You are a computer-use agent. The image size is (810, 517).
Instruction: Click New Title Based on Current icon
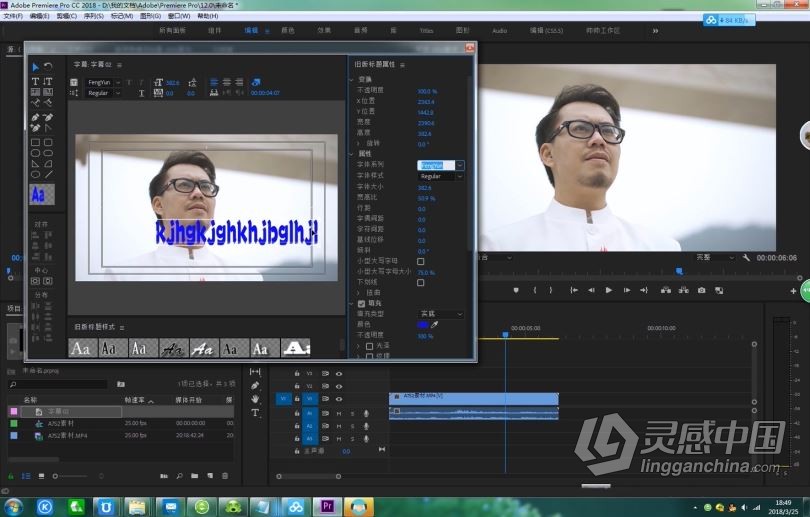(74, 82)
